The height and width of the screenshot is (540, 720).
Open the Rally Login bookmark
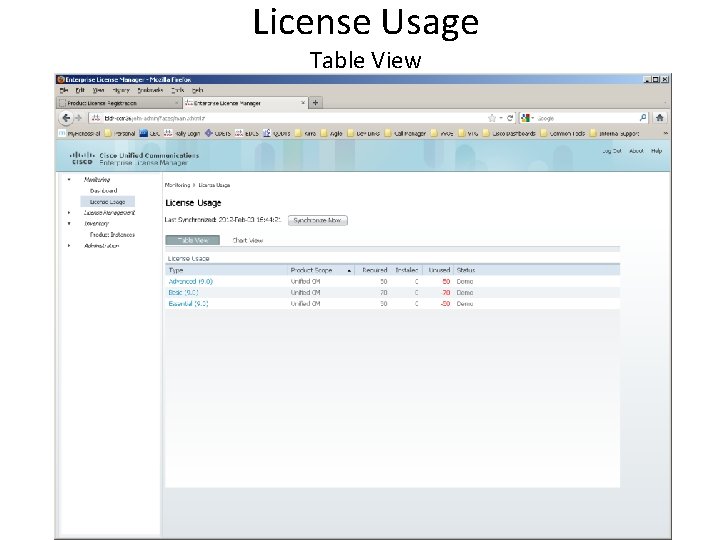tap(182, 133)
